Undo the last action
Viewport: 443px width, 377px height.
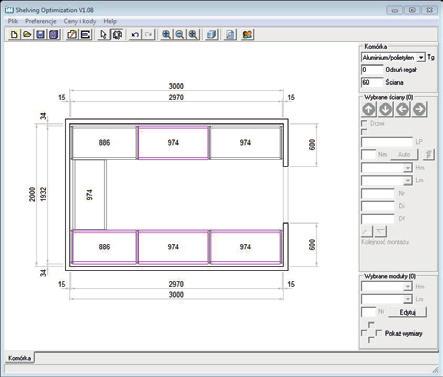click(x=135, y=34)
